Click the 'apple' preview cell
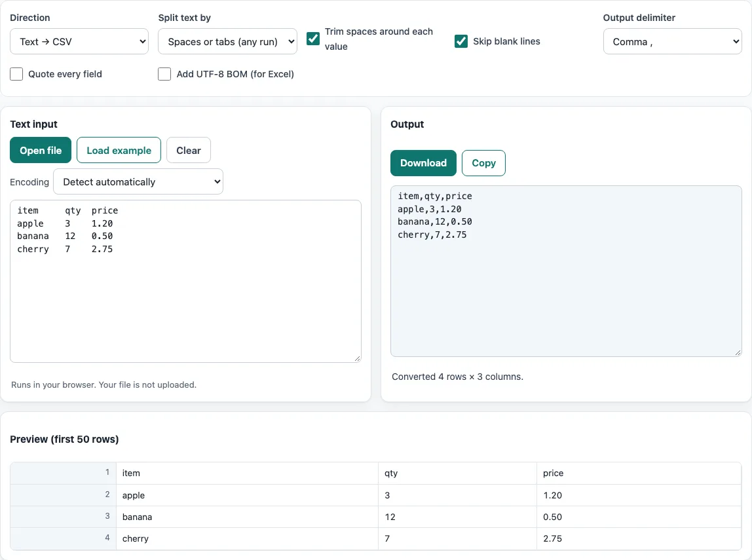This screenshot has width=752, height=560. coord(247,495)
